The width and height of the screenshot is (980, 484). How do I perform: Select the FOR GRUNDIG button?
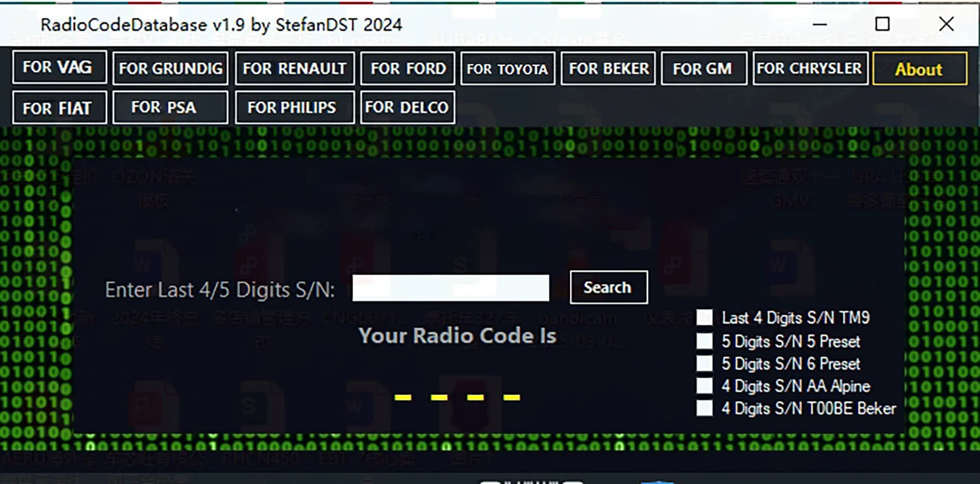pyautogui.click(x=170, y=68)
